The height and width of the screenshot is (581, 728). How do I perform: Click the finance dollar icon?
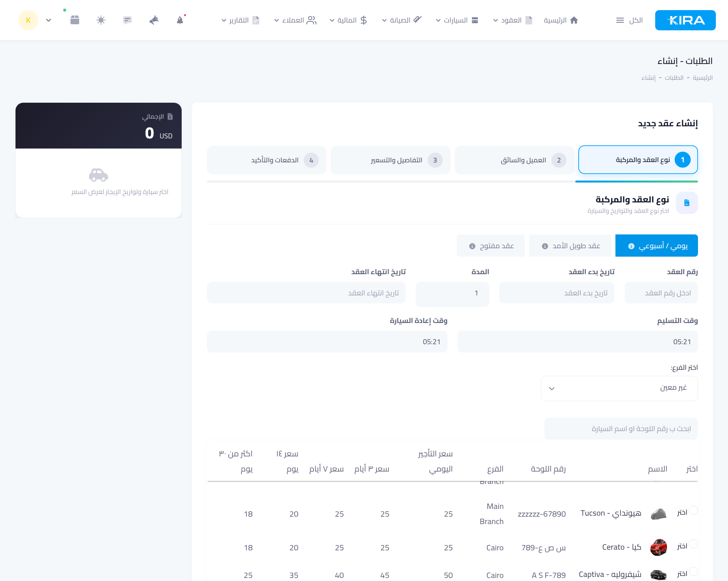[363, 20]
